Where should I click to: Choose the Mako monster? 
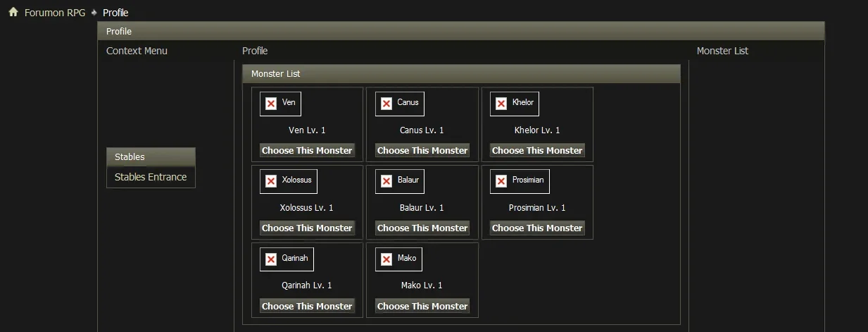point(422,306)
